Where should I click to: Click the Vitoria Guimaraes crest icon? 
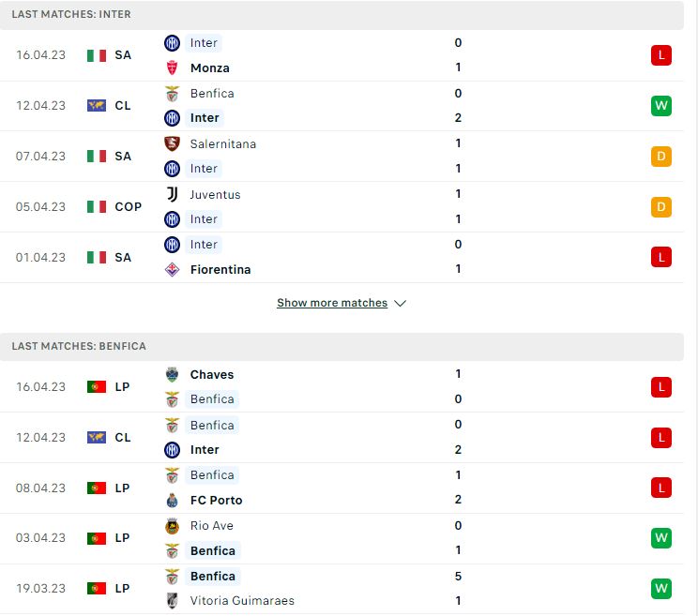click(172, 600)
